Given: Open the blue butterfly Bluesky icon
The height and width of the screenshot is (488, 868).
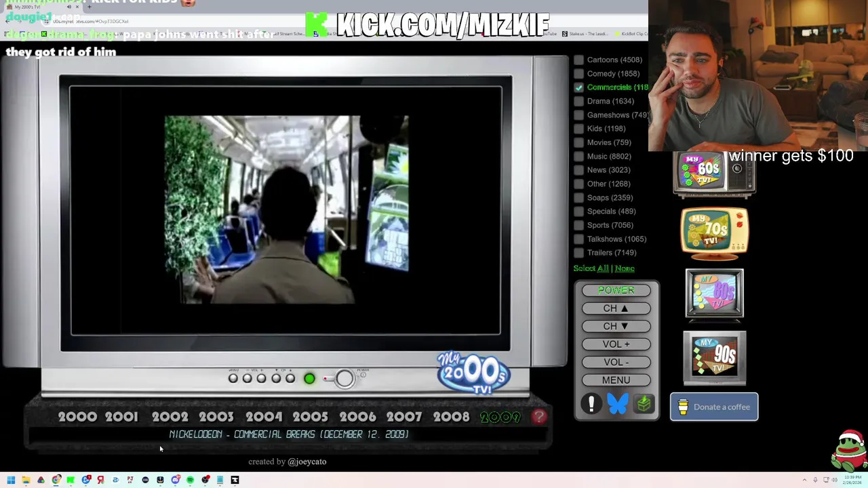Looking at the screenshot, I should tap(618, 404).
